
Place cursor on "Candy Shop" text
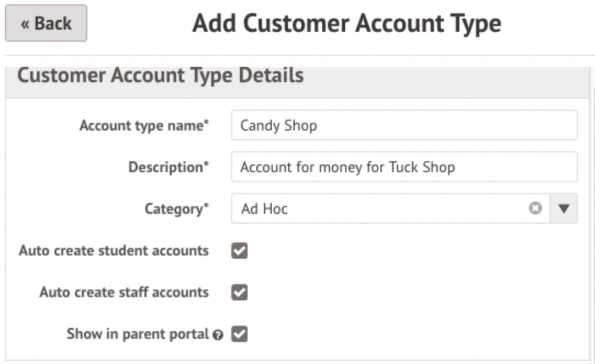pyautogui.click(x=278, y=126)
